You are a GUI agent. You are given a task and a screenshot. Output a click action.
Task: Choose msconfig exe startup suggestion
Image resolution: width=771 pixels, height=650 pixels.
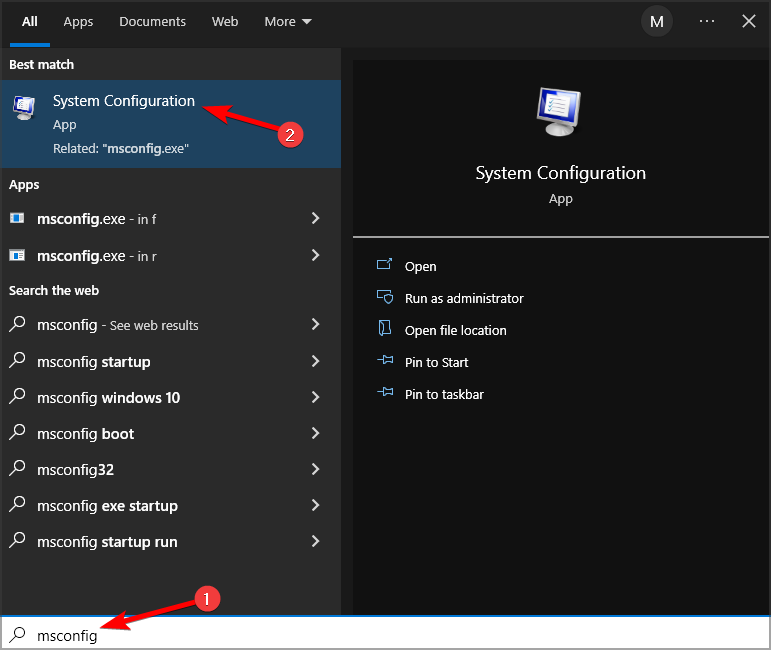click(x=171, y=505)
